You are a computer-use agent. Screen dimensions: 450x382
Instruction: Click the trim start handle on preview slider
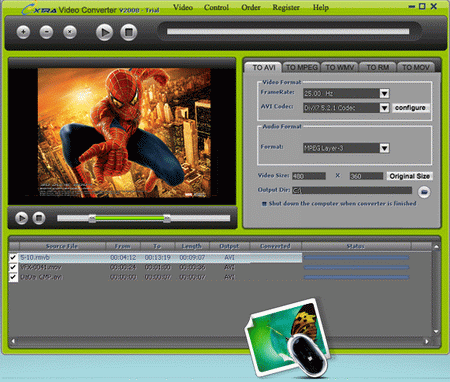coord(92,218)
